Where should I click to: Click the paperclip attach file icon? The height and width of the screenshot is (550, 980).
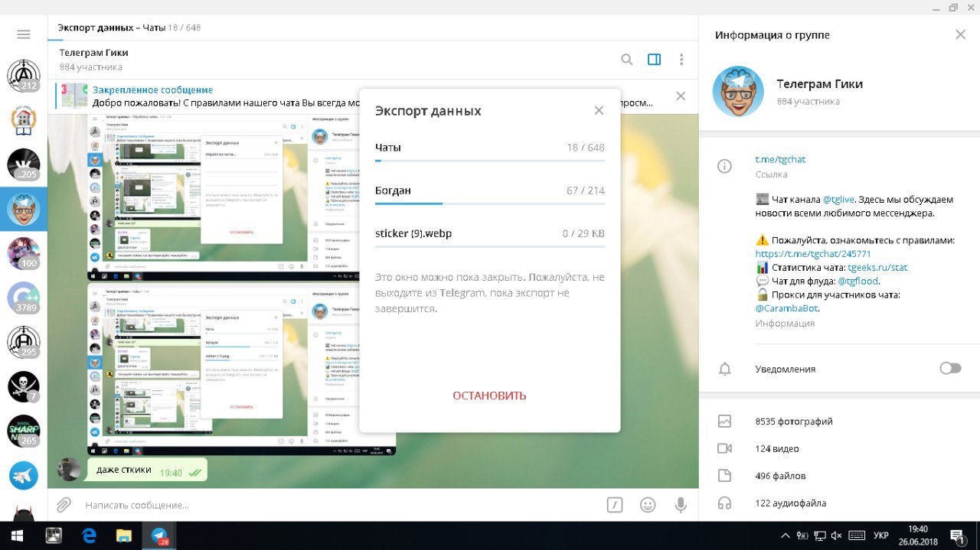pyautogui.click(x=64, y=505)
